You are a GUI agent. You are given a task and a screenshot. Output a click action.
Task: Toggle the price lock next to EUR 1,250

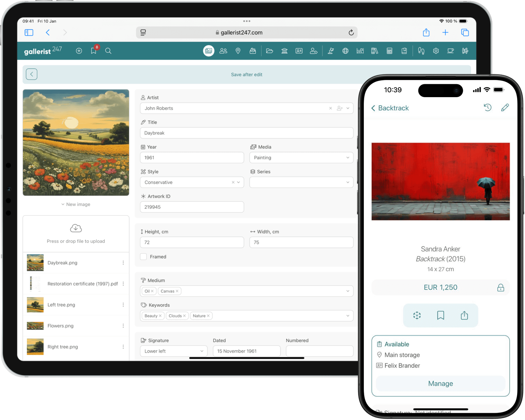click(x=501, y=287)
